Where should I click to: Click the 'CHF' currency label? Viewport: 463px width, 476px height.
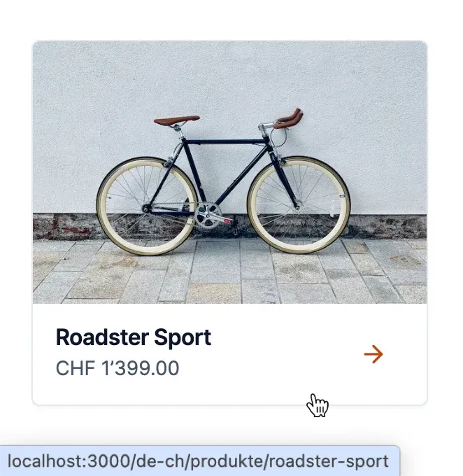(76, 368)
